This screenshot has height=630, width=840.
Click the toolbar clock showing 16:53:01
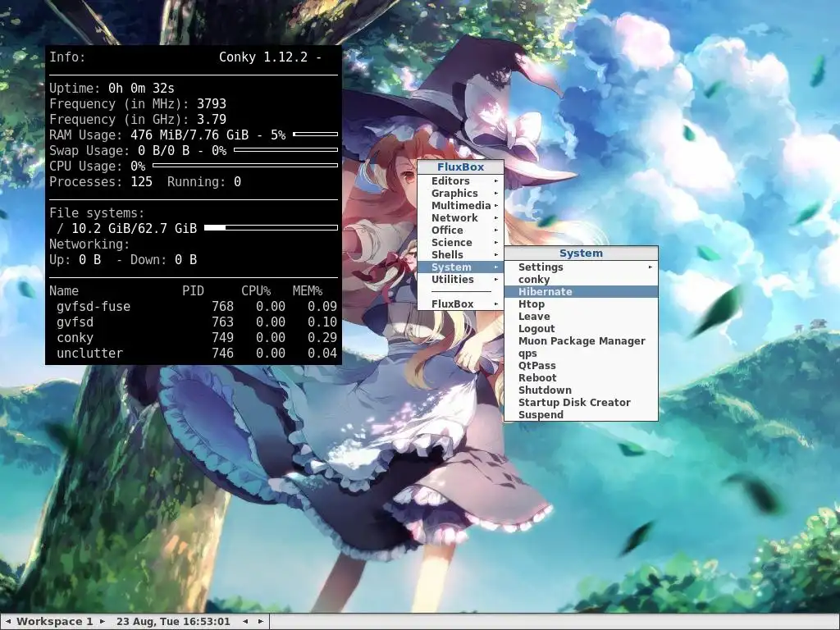click(x=173, y=622)
